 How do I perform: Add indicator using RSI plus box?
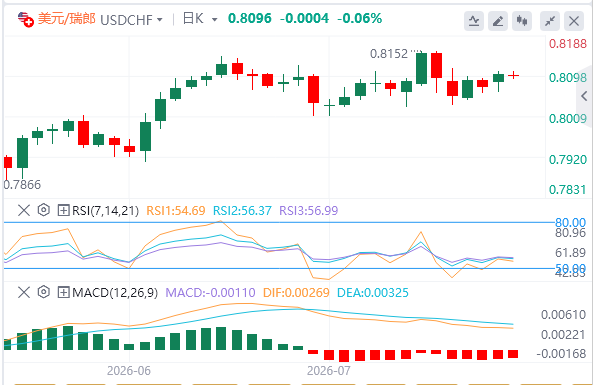(x=63, y=210)
